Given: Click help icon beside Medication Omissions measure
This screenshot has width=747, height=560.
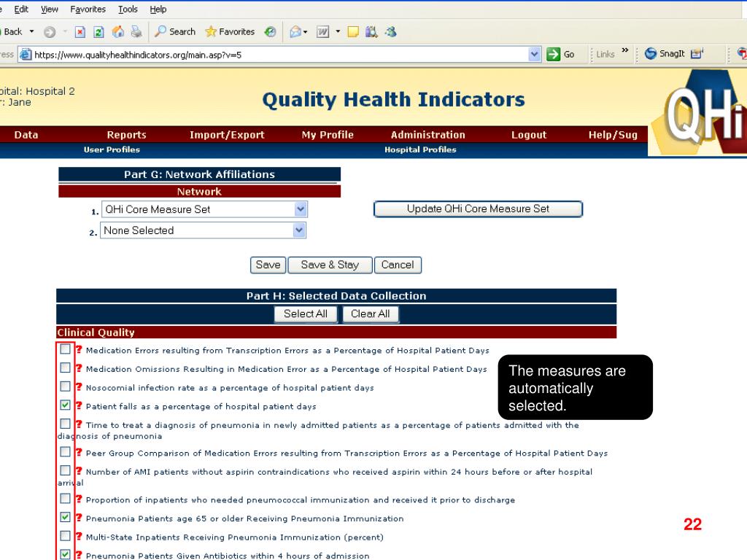Looking at the screenshot, I should (x=79, y=368).
